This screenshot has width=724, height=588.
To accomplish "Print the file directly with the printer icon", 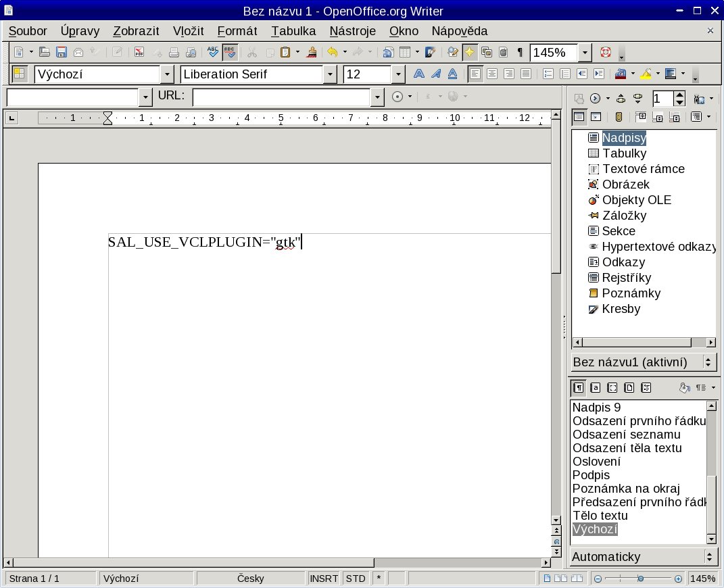I will (x=174, y=52).
